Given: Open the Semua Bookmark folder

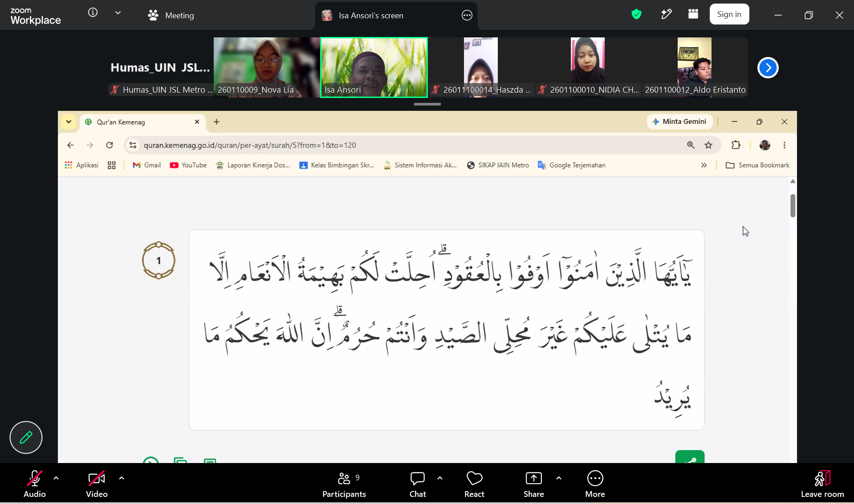Looking at the screenshot, I should pyautogui.click(x=758, y=165).
